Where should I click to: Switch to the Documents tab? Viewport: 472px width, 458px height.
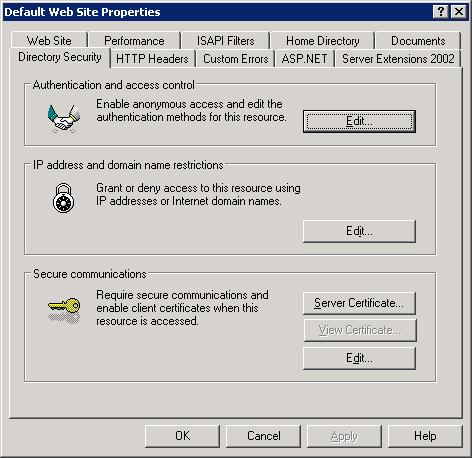pos(418,41)
